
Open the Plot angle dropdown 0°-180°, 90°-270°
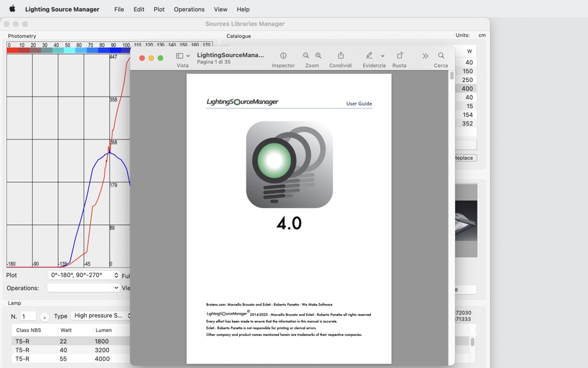coord(84,275)
